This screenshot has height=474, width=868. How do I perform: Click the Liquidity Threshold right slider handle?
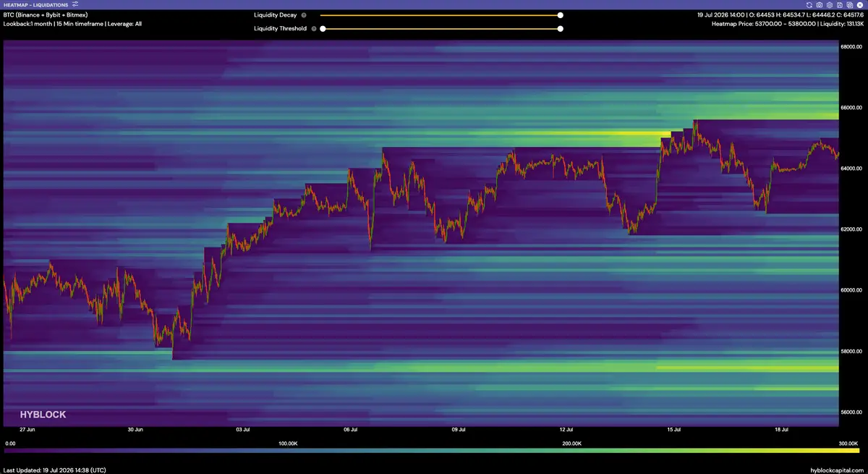(x=561, y=29)
